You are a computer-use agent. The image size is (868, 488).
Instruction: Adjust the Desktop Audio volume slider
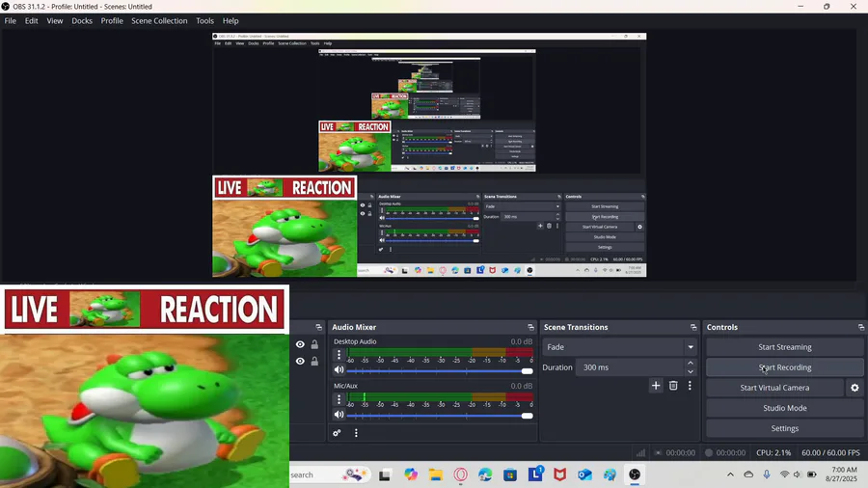(x=440, y=370)
